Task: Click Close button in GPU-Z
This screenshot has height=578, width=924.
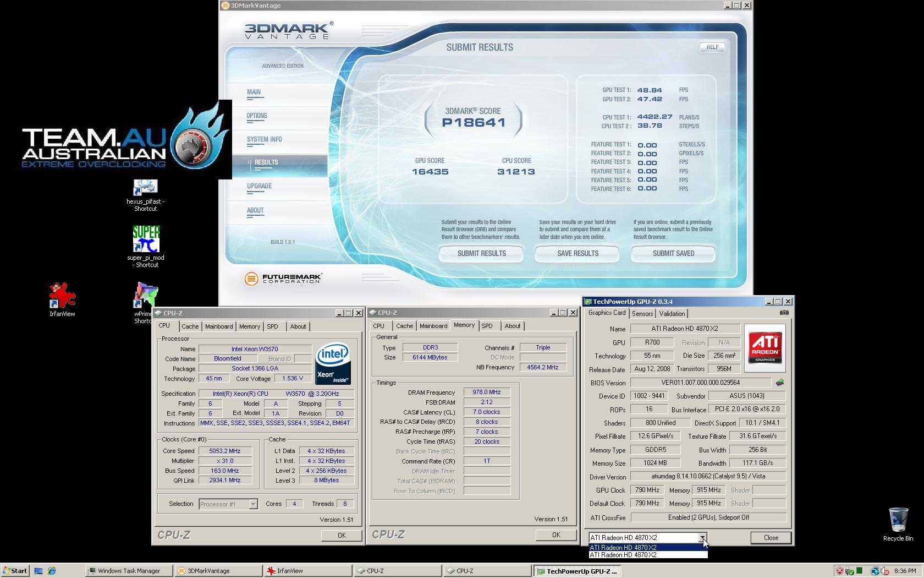Action: point(771,538)
